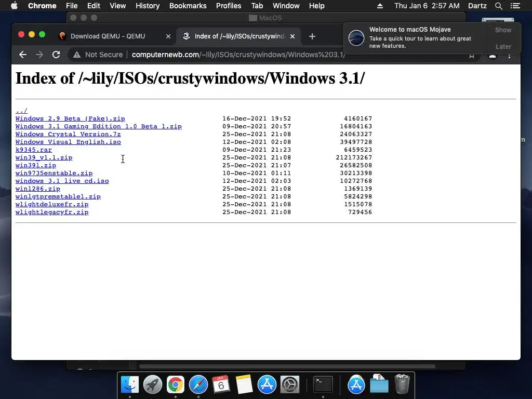The width and height of the screenshot is (532, 399).
Task: Download wlightdeluxefr.zip
Action: pos(52,205)
